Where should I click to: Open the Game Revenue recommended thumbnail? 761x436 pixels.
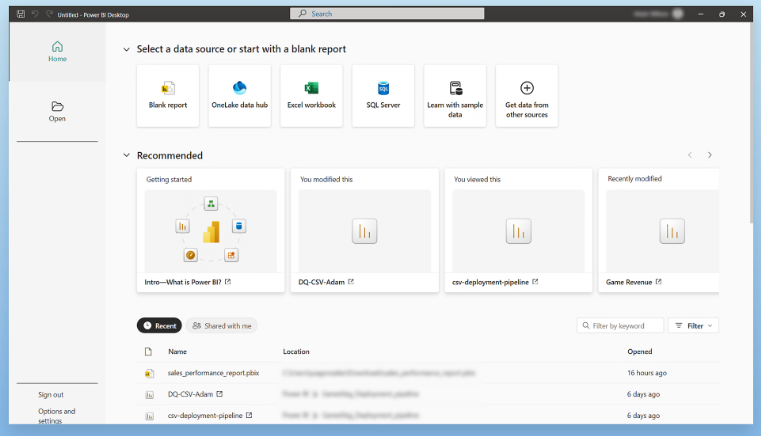tap(662, 231)
